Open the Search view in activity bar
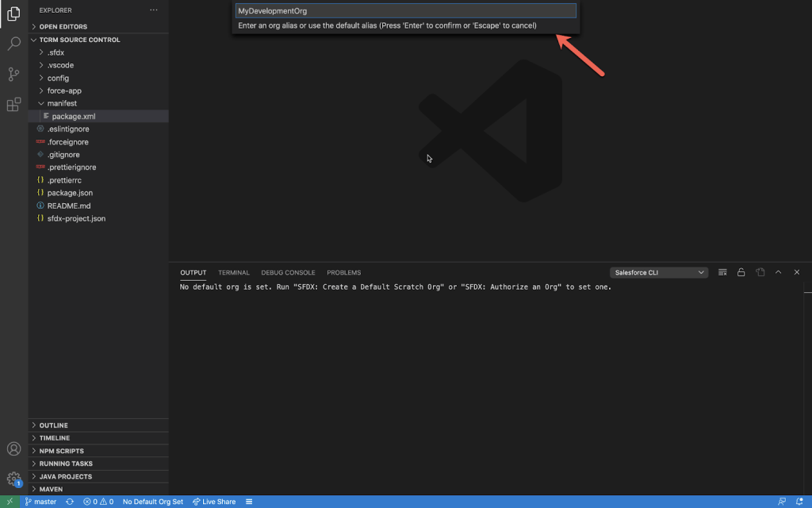 pos(13,44)
